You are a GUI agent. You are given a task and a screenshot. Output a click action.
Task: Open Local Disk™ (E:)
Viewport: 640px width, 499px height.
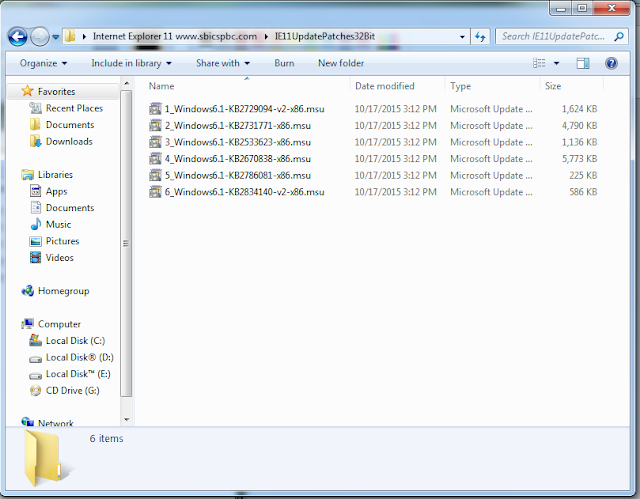click(x=78, y=374)
